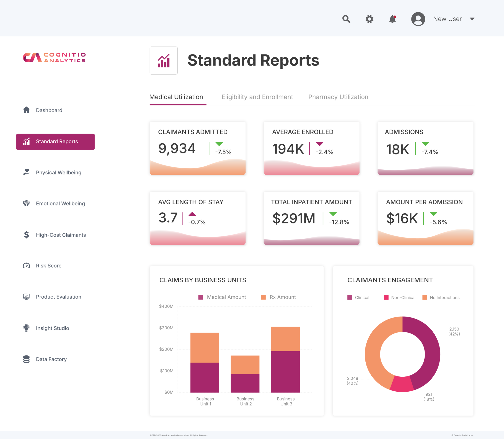Expand the New User dropdown arrow
This screenshot has height=439, width=504.
(472, 19)
